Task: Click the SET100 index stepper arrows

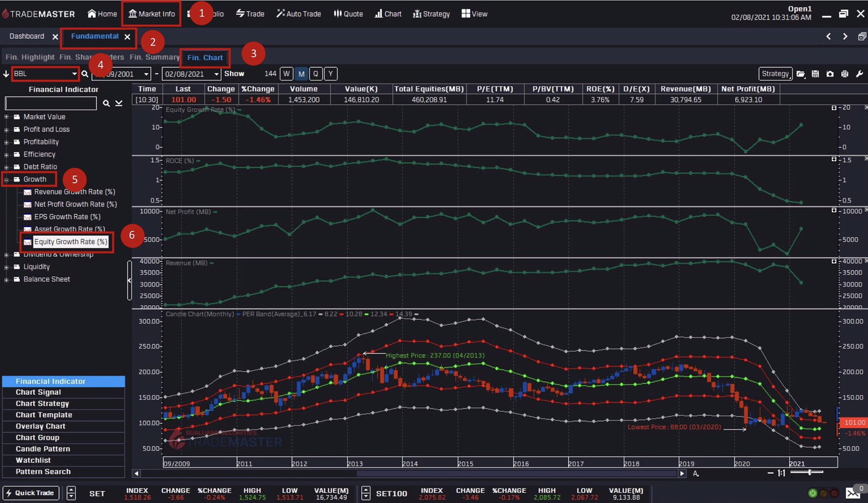Action: (365, 493)
